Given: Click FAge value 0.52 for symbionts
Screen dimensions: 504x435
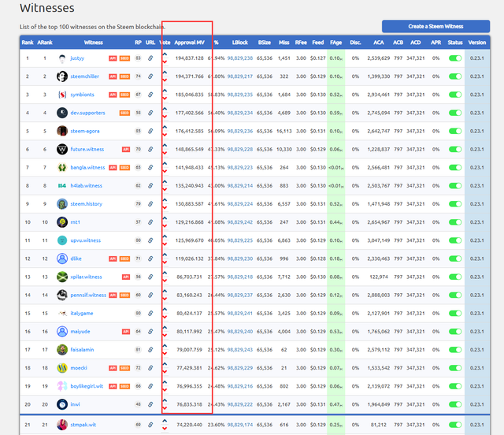Looking at the screenshot, I should [336, 95].
